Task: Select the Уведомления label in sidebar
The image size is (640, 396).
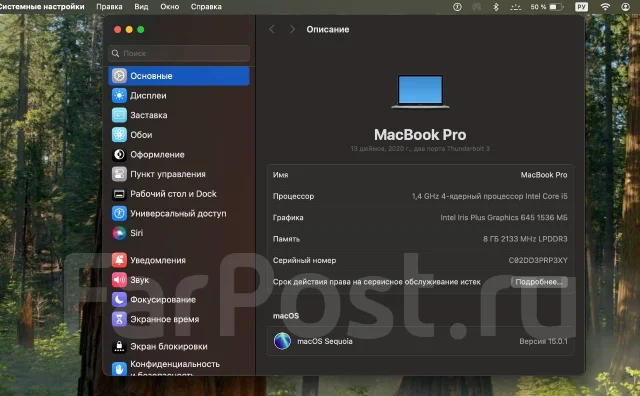Action: pos(158,260)
